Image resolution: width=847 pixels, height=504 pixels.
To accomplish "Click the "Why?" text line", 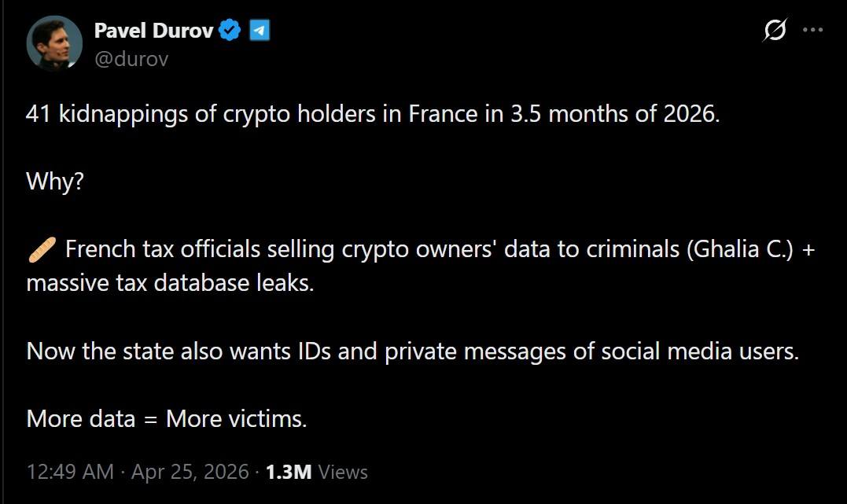I will [55, 182].
